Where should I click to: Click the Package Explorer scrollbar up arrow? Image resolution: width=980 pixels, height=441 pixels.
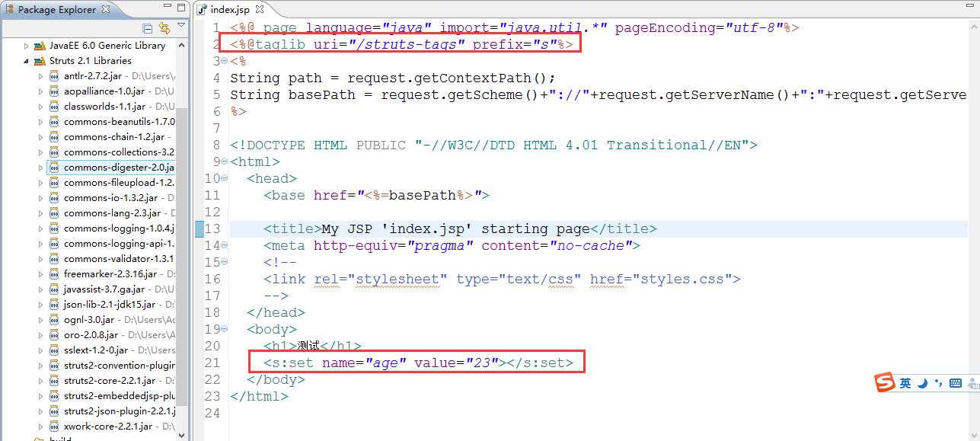click(182, 44)
